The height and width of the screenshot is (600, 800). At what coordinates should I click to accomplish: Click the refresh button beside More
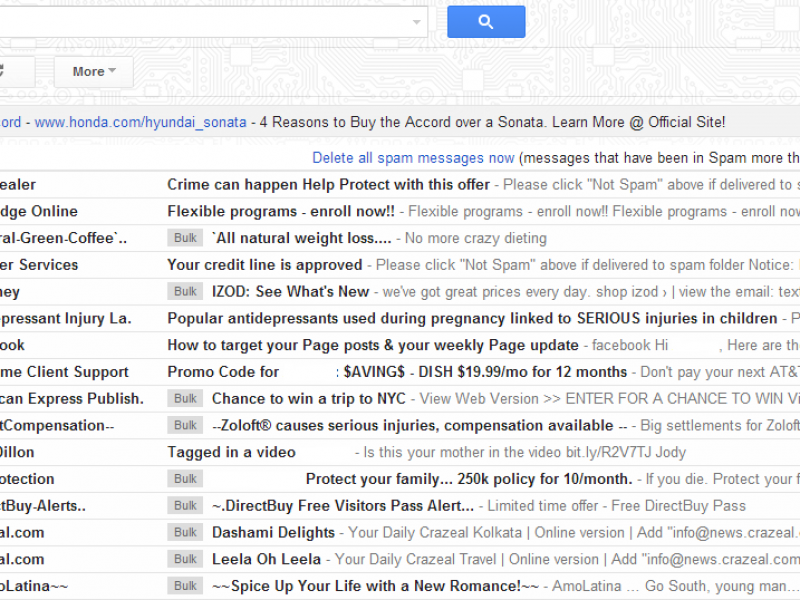point(15,71)
